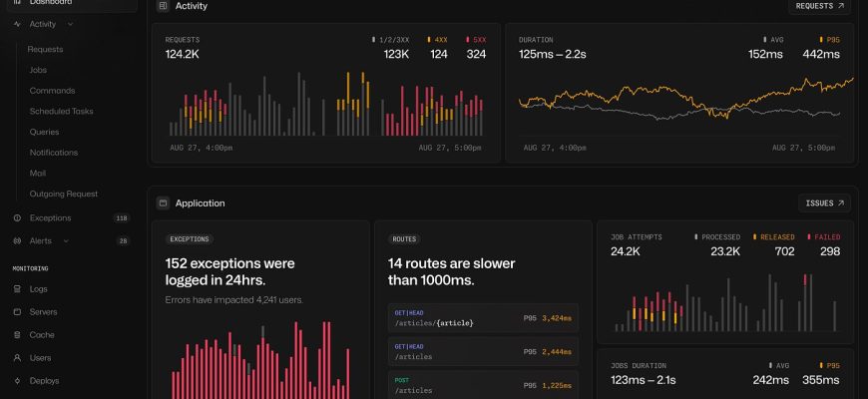Click the Deploys icon in sidebar
This screenshot has height=399, width=868.
click(17, 381)
